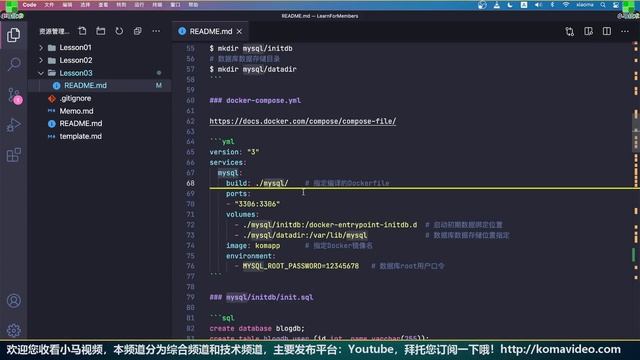Open the Run and Debug view
640x360 pixels.
click(x=13, y=125)
